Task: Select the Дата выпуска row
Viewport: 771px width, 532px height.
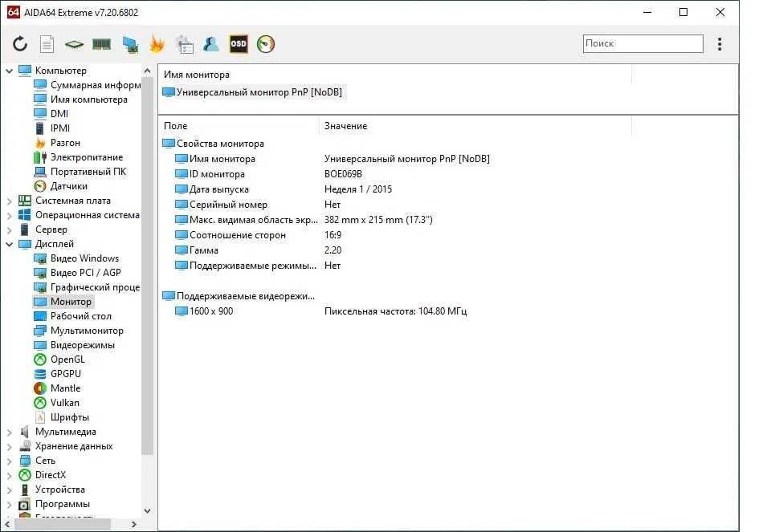Action: coord(284,189)
